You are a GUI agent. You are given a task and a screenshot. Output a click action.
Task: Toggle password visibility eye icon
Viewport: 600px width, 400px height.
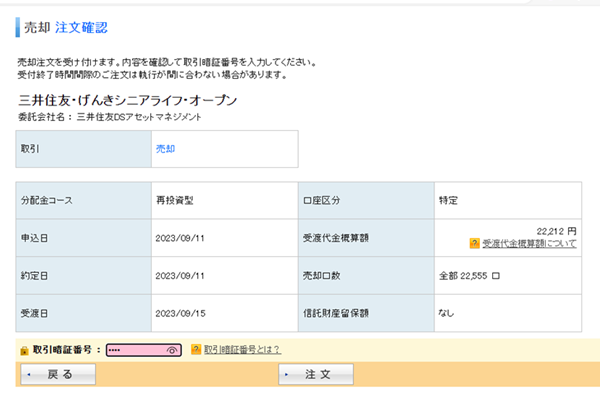pyautogui.click(x=172, y=350)
